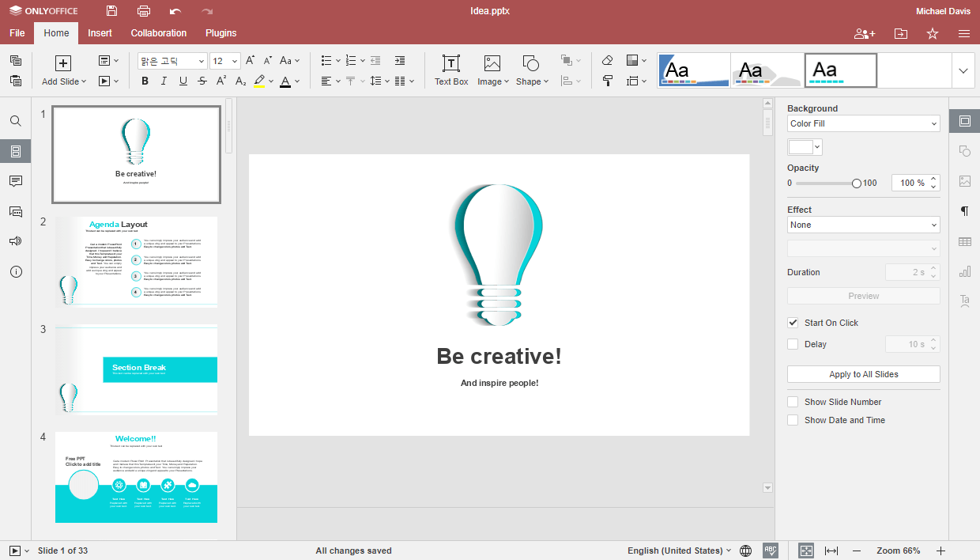The width and height of the screenshot is (980, 560).
Task: Select slide 3 Section Break thumbnail
Action: [136, 369]
